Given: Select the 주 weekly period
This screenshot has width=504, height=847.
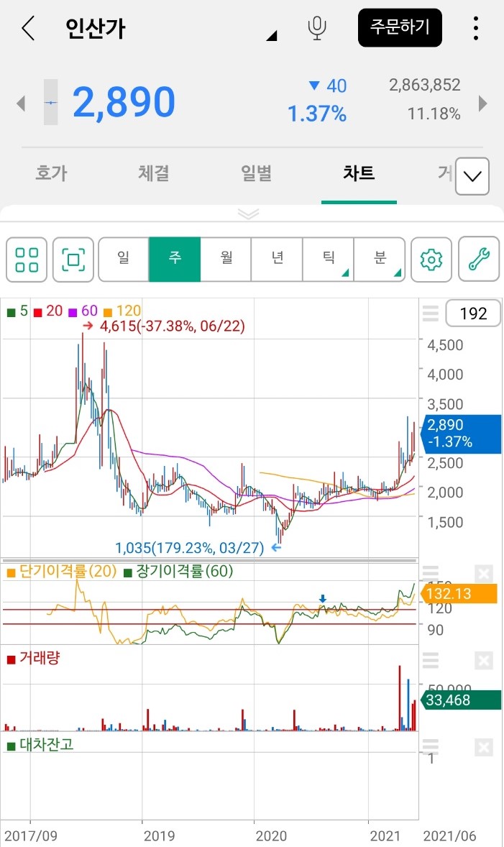Looking at the screenshot, I should [175, 260].
